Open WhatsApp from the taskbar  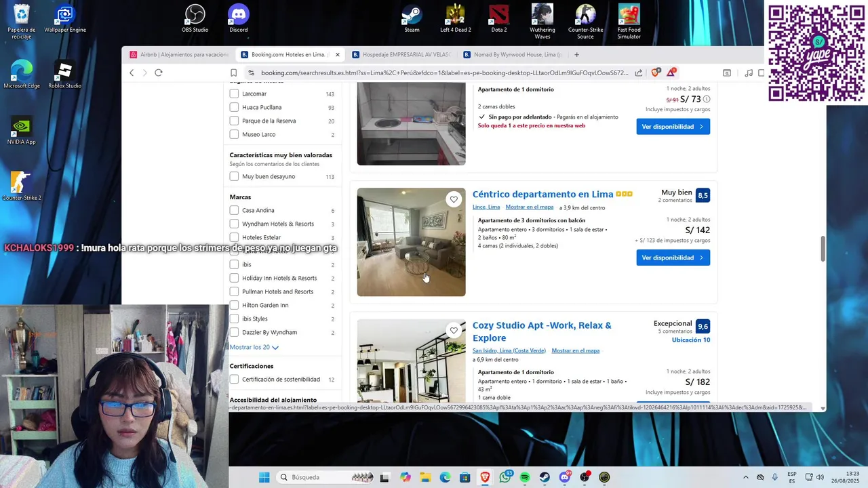point(505,477)
